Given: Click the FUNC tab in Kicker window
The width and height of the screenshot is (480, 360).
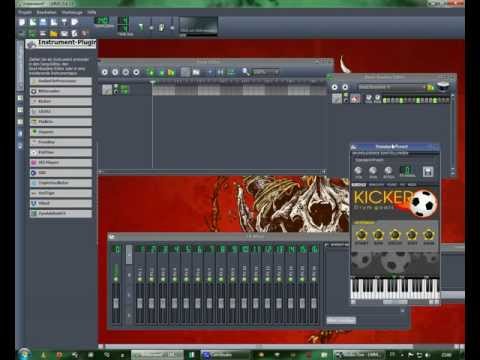Looking at the screenshot, I should pos(392,184).
